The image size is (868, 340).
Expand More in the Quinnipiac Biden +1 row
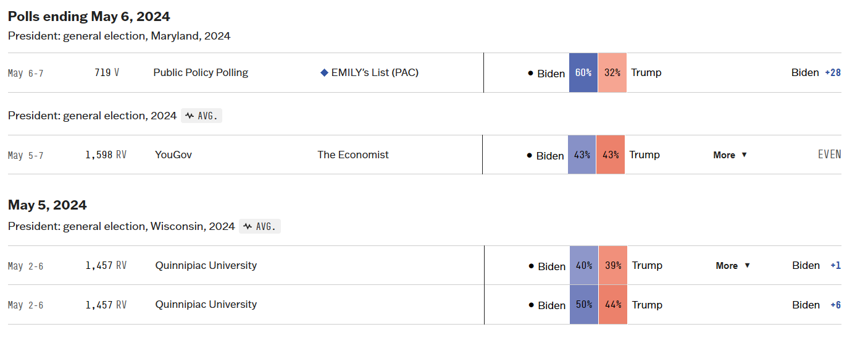[732, 266]
